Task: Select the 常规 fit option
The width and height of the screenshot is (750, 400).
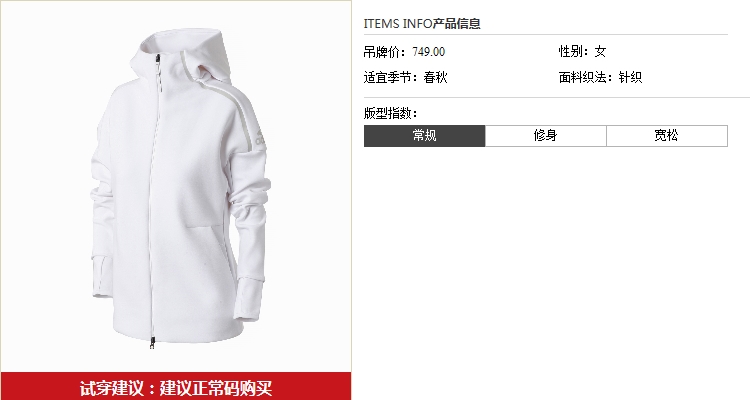Action: click(424, 136)
